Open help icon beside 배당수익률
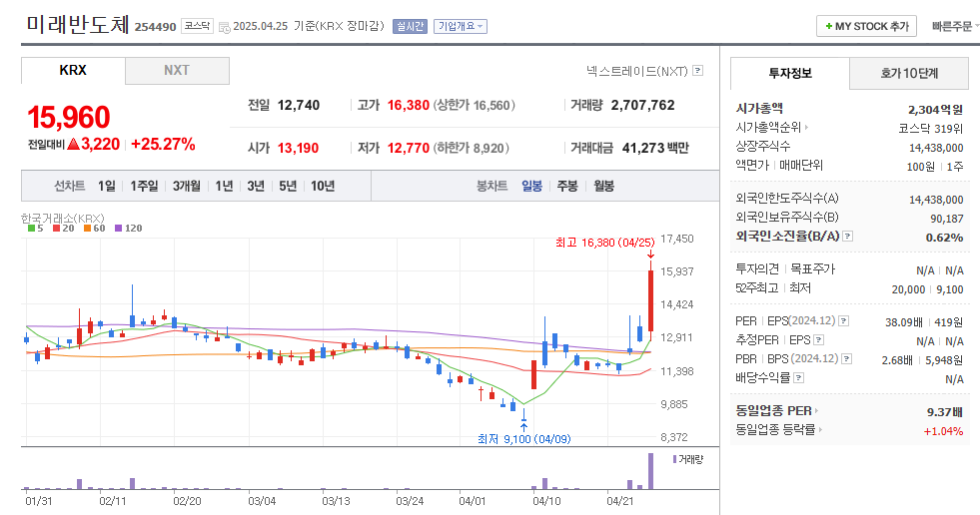 [799, 377]
